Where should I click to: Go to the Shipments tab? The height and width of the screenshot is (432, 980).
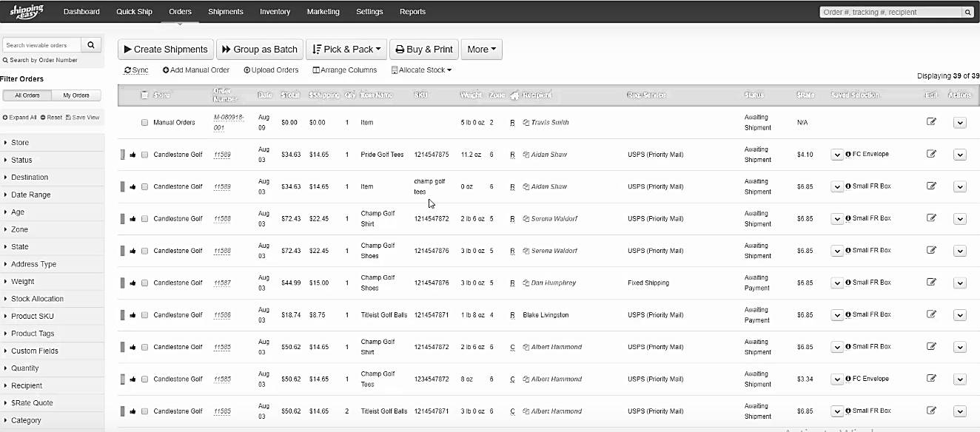[226, 12]
